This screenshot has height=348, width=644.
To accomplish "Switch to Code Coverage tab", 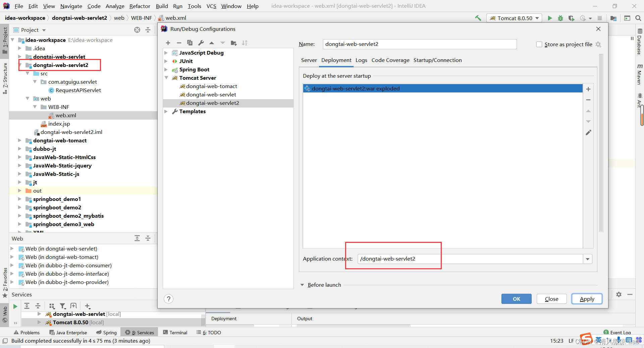I will tap(390, 60).
